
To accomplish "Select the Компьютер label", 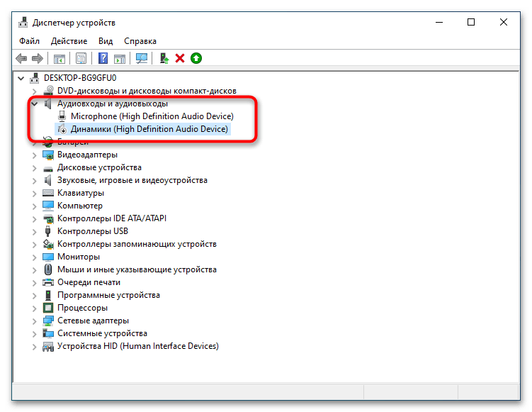I will pyautogui.click(x=80, y=206).
